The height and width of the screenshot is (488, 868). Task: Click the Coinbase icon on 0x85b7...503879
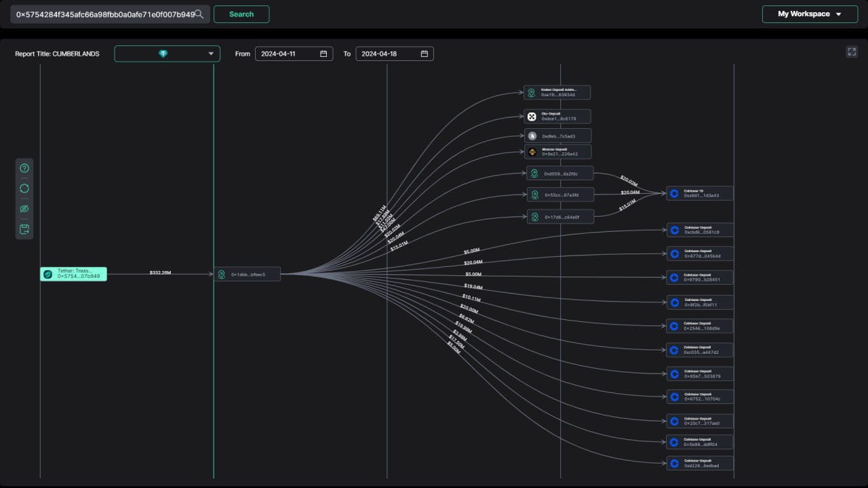674,374
